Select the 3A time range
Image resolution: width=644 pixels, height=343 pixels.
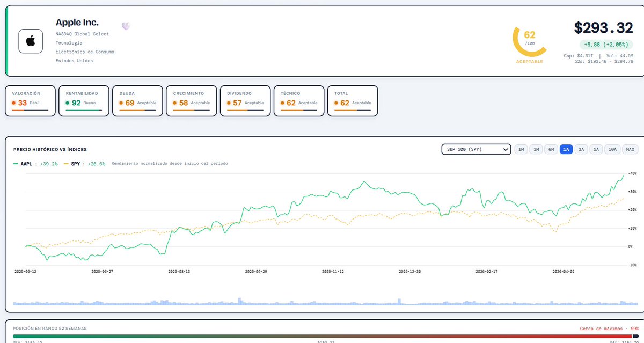click(x=581, y=149)
